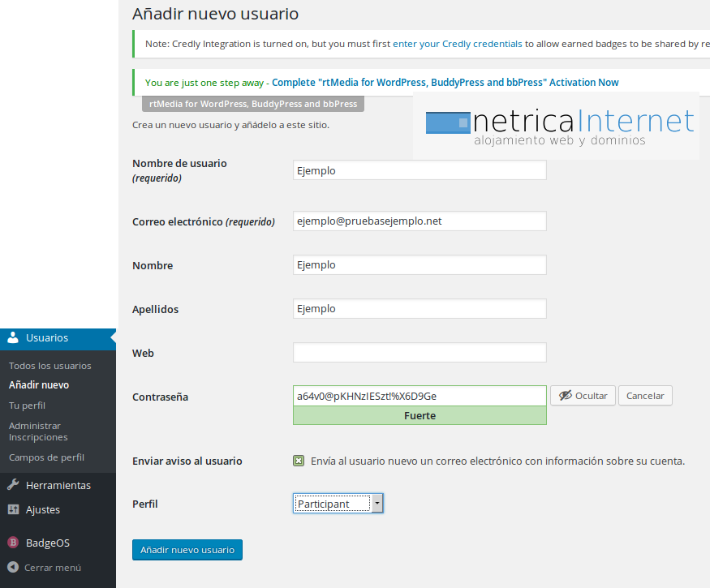Follow enter your Credly credentials link

click(x=458, y=44)
